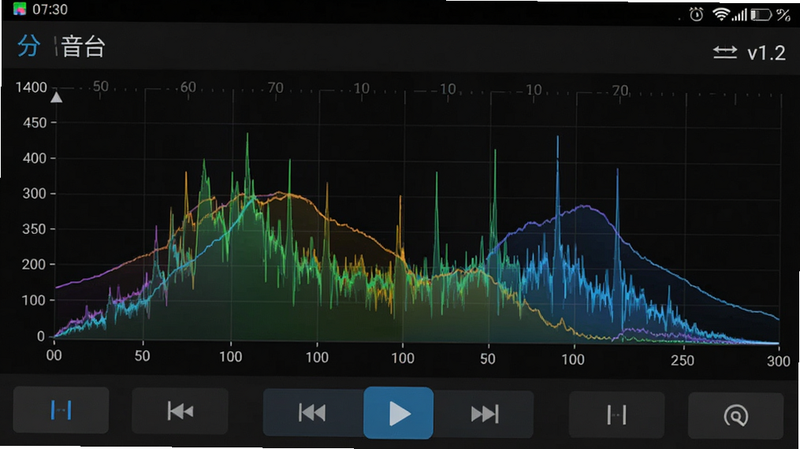Tap the 250 x-axis label

(x=682, y=361)
